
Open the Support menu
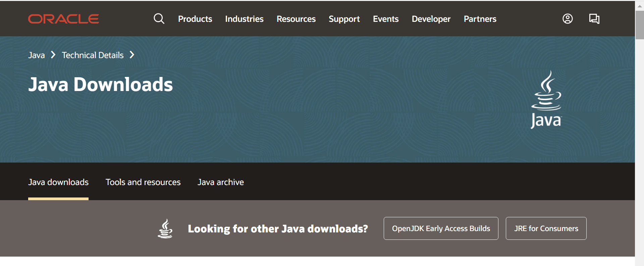[344, 19]
